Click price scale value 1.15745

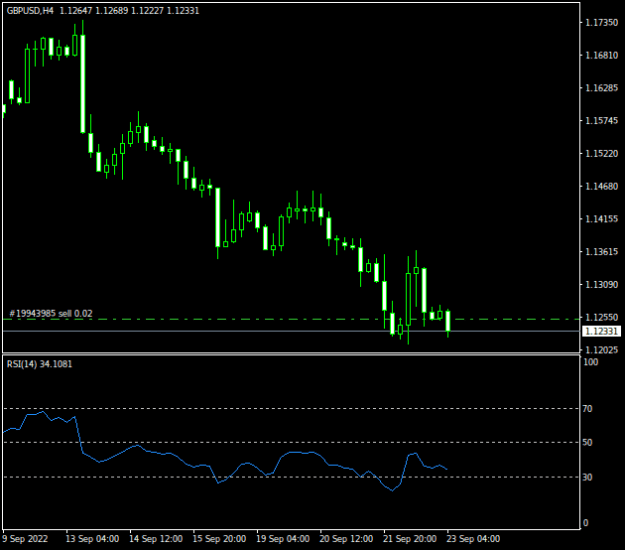click(601, 120)
